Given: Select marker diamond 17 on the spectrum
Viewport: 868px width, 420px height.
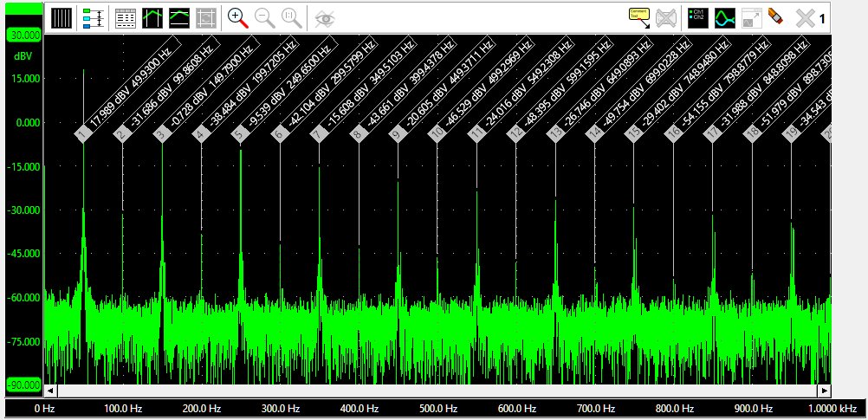Looking at the screenshot, I should click(712, 134).
